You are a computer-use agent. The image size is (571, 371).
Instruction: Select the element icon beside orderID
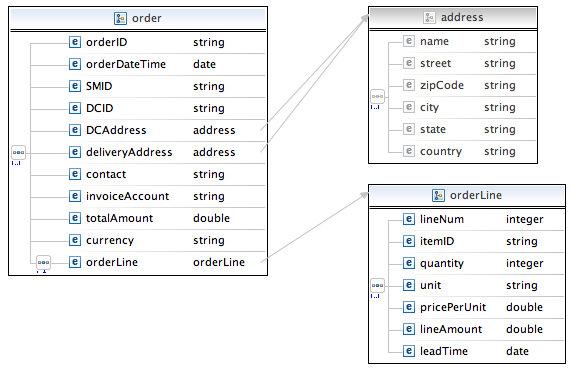(75, 42)
